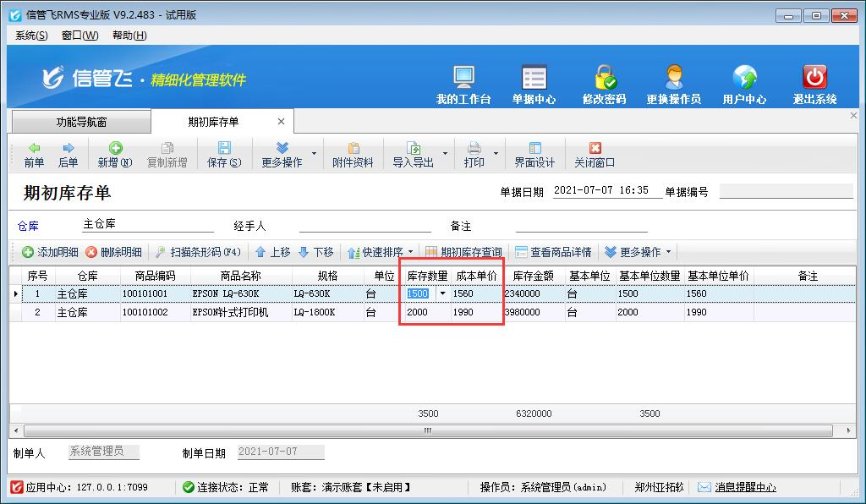Click 新增 green plus toolbar icon
Viewport: 866px width, 504px height.
[115, 155]
